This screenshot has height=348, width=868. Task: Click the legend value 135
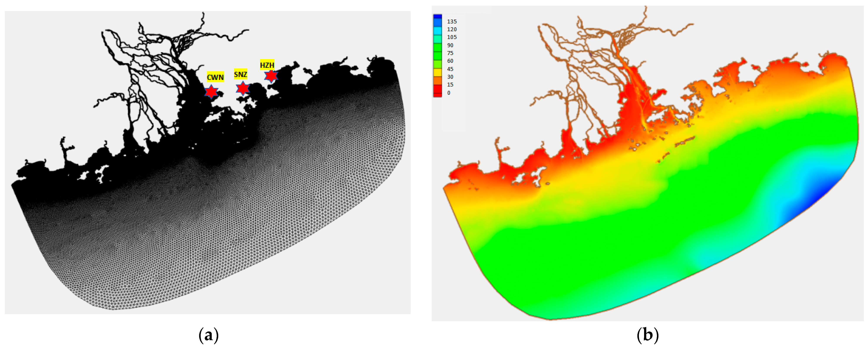coord(451,22)
